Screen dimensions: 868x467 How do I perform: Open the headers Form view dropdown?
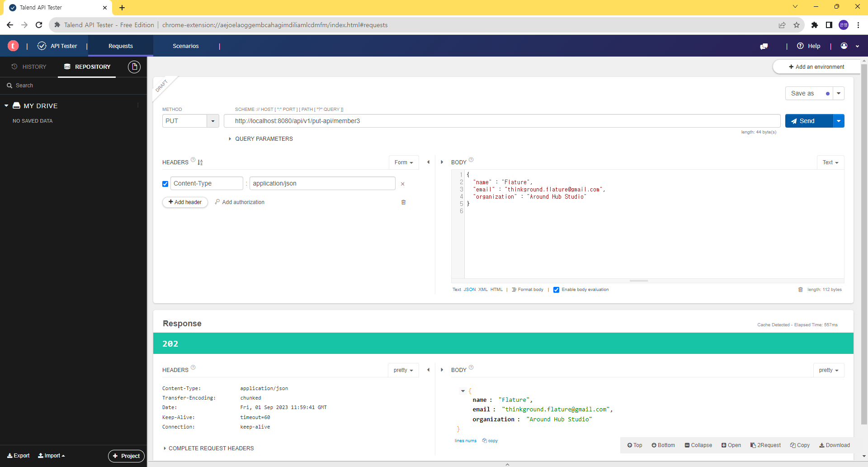404,162
